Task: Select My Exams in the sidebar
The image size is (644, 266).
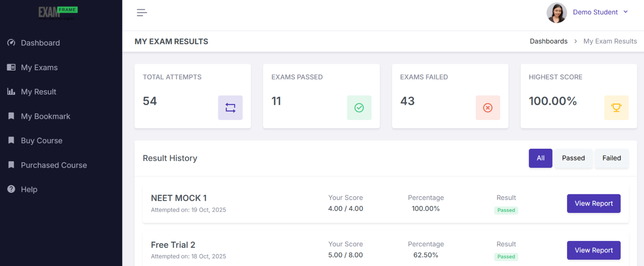Action: coord(39,67)
